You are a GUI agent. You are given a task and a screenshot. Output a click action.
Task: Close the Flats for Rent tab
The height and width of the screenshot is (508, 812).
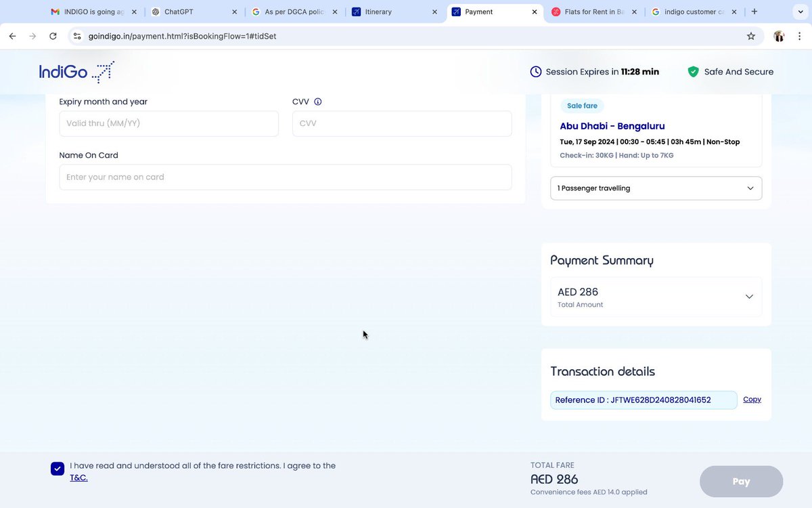(635, 12)
